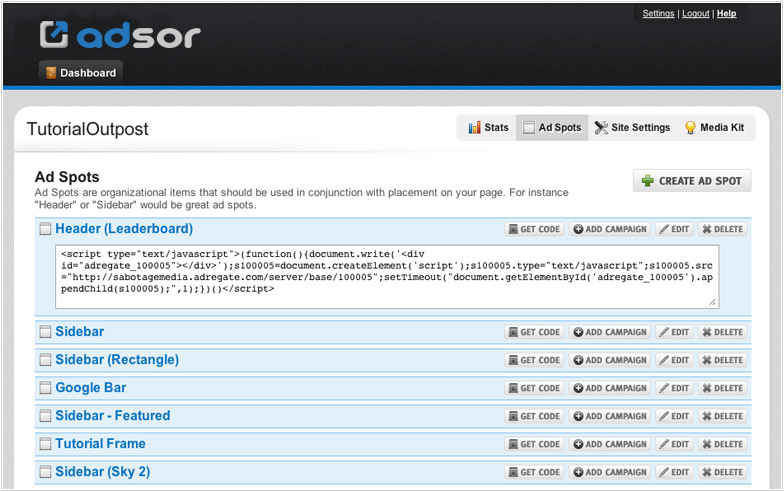Screen dimensions: 784x492
Task: Open the Google Bar ad spot
Action: (90, 388)
